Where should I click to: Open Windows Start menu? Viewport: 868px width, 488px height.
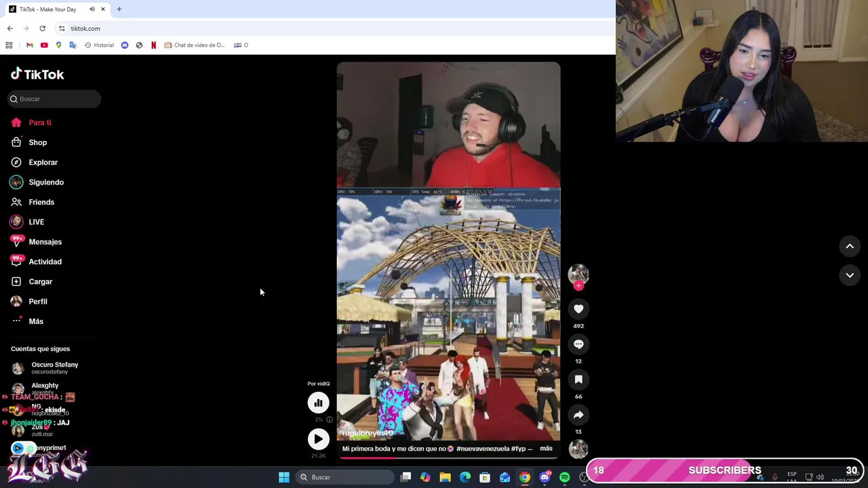tap(284, 477)
